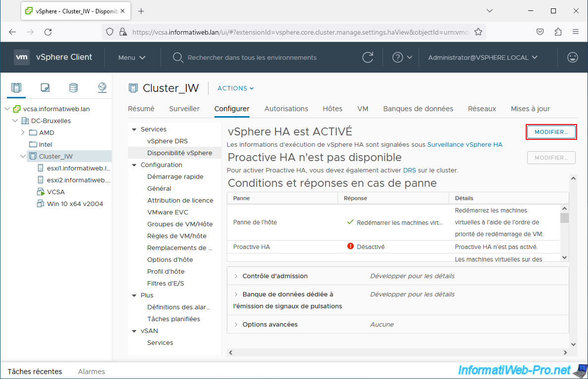
Task: Collapse vcsa.informatiweb.lan tree node
Action: (x=7, y=109)
